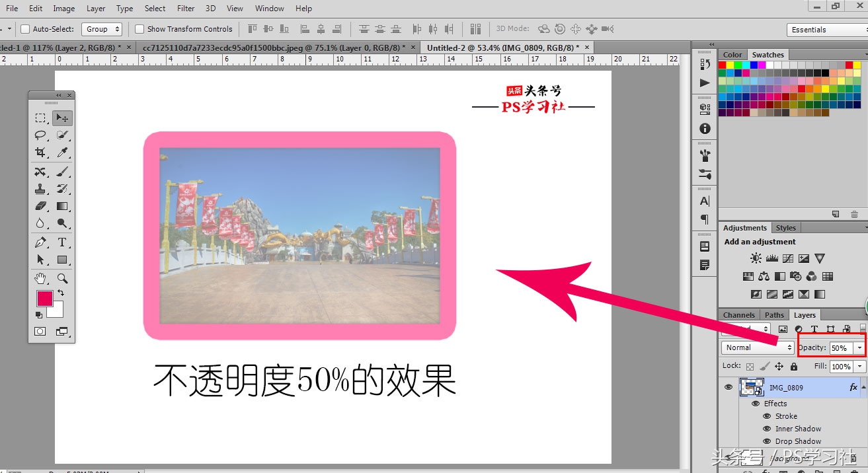868x473 pixels.
Task: Open the Character panel icon
Action: (703, 200)
